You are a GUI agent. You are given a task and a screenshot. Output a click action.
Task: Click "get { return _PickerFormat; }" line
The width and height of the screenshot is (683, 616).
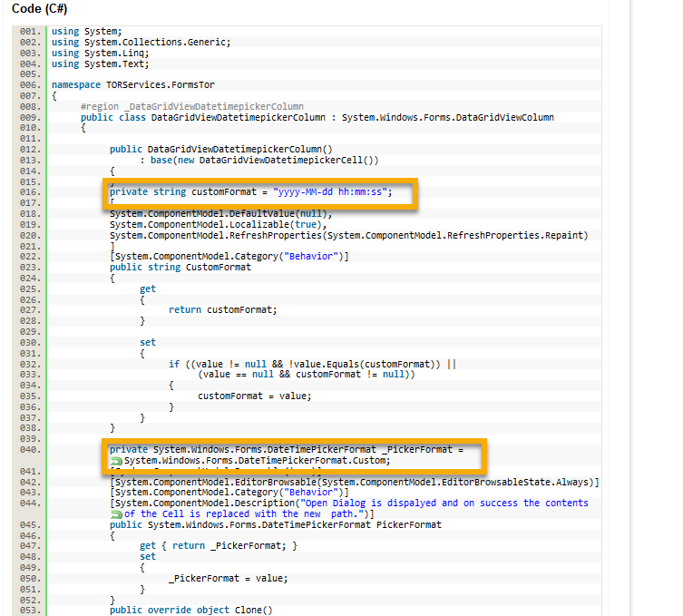pos(219,546)
